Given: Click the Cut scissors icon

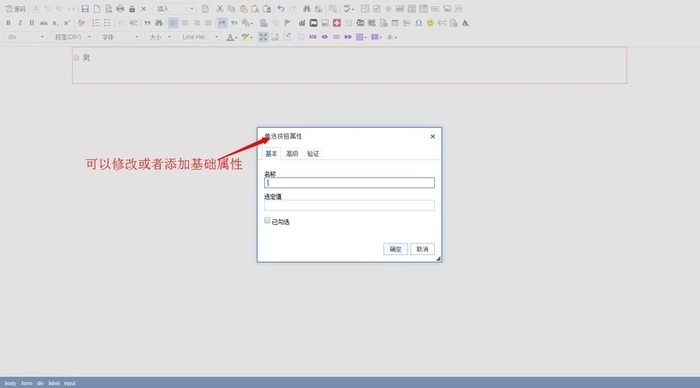Looking at the screenshot, I should [220, 9].
